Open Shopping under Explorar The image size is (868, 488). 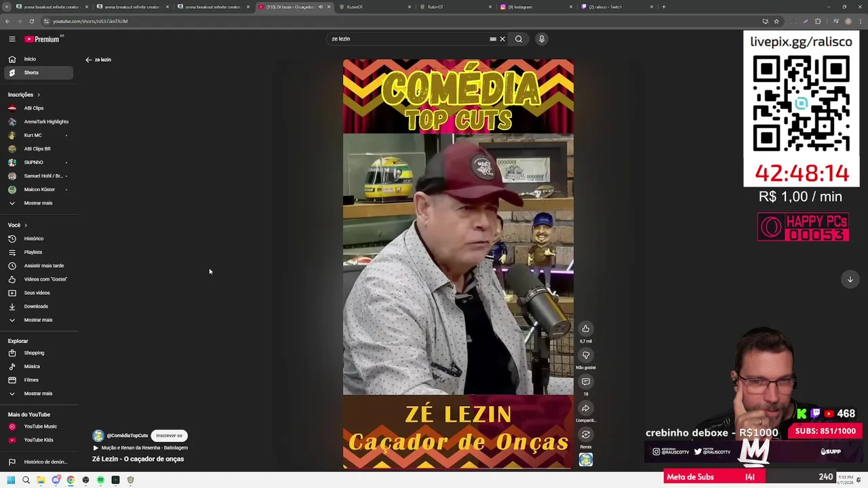pyautogui.click(x=37, y=353)
